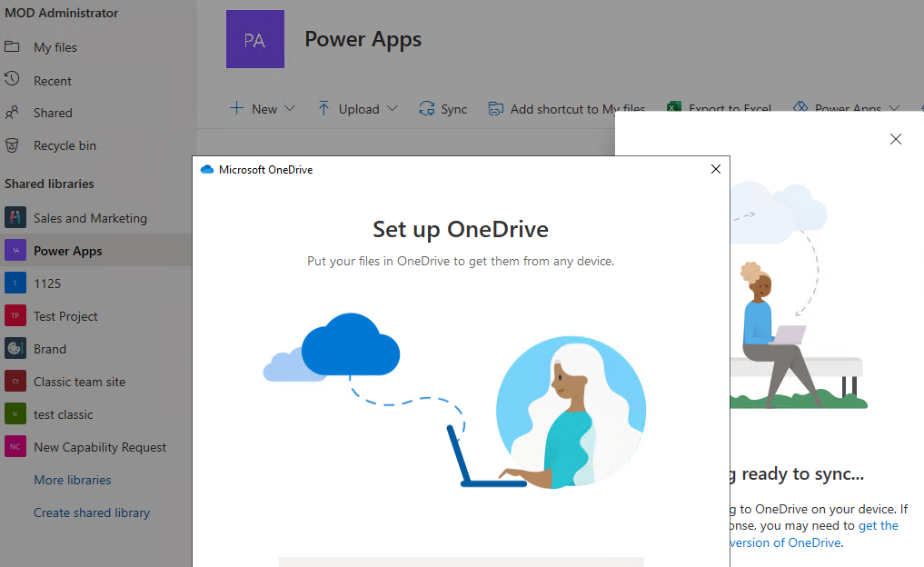Click the purple Power Apps sidebar icon
Viewport: 924px width, 567px height.
point(15,250)
